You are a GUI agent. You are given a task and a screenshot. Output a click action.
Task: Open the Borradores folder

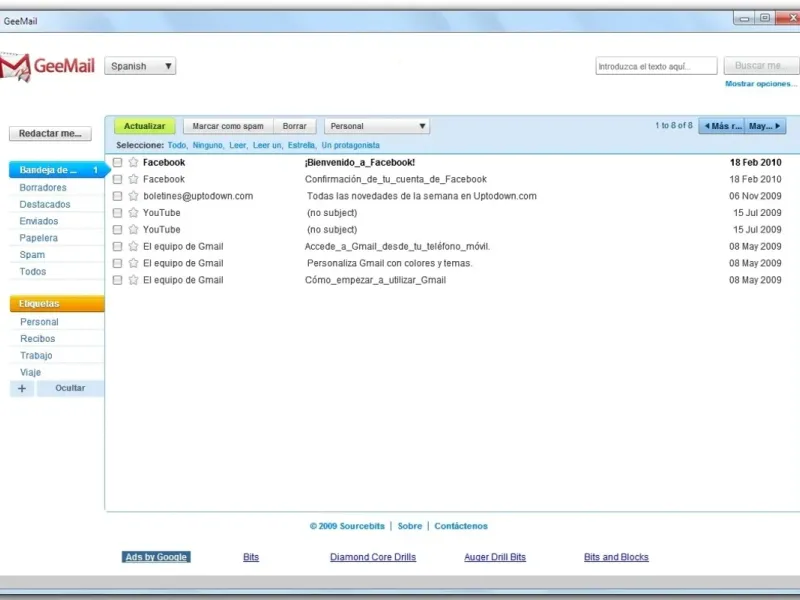(43, 187)
